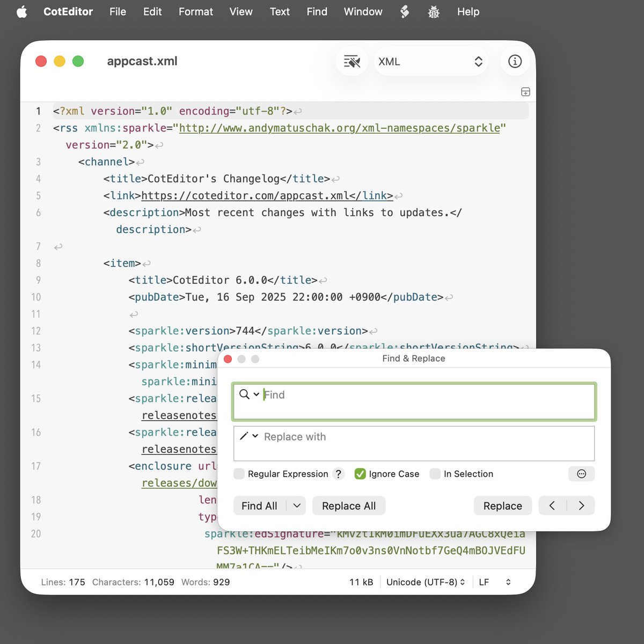
Task: Open the XML syntax dropdown
Action: pos(431,62)
